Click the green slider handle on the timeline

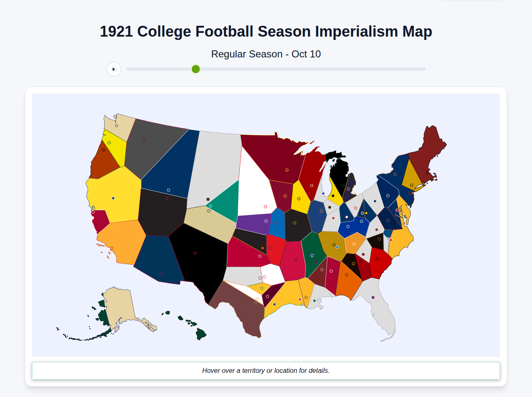click(195, 69)
